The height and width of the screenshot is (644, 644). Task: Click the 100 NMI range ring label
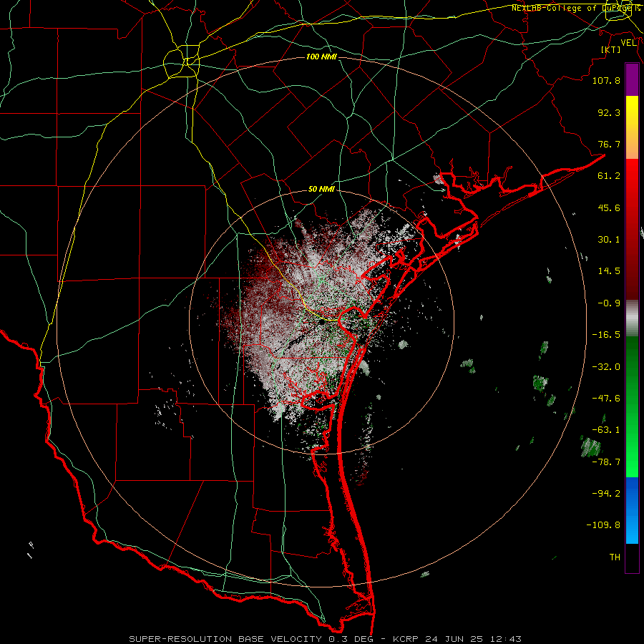click(321, 57)
